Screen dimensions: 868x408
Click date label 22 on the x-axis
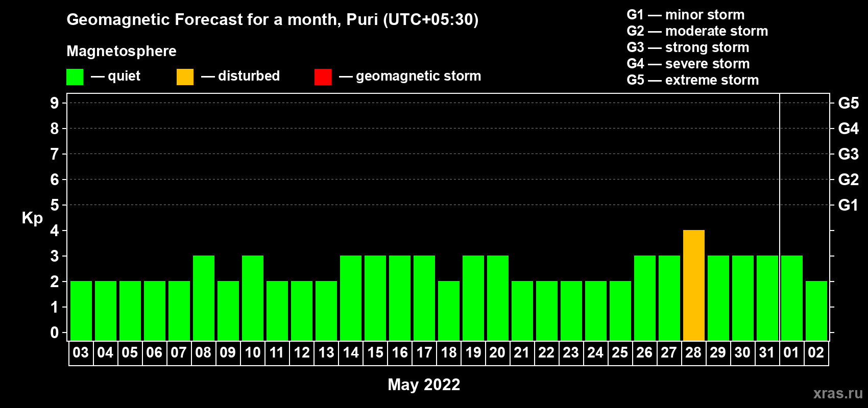pyautogui.click(x=546, y=352)
